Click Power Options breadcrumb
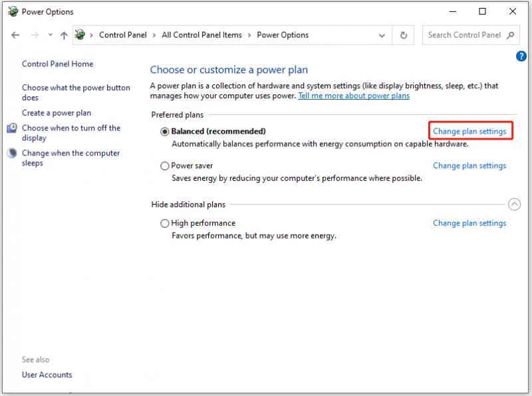Viewport: 532px width, 396px height. (283, 35)
